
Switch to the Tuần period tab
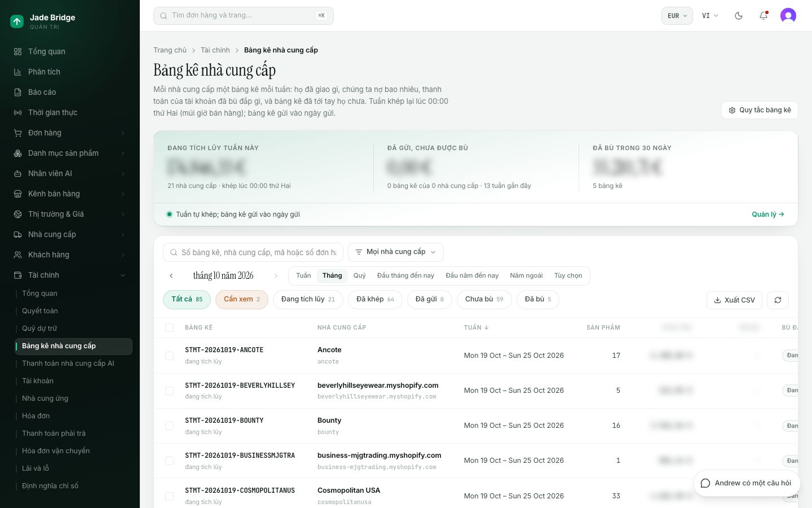[x=303, y=275]
